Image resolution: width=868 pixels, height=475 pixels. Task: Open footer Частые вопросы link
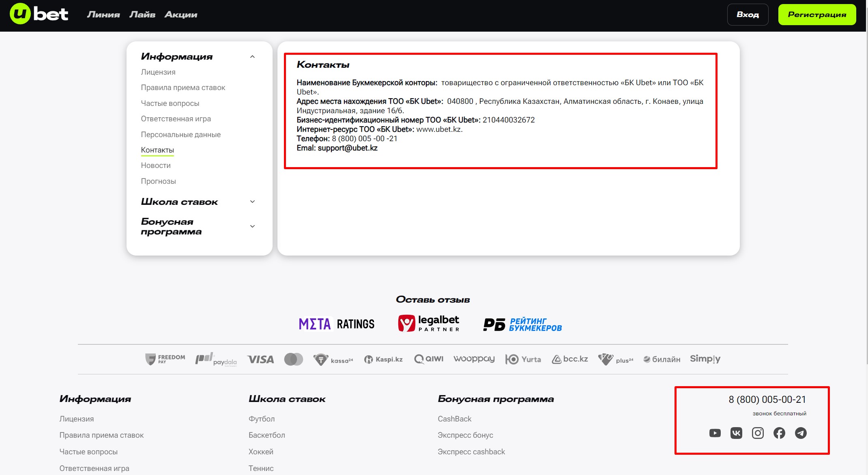(x=88, y=452)
